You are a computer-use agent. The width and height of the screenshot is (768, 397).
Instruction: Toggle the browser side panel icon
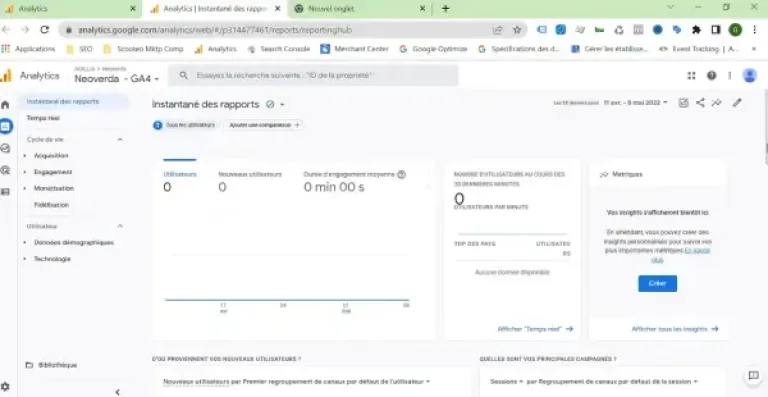pos(716,30)
